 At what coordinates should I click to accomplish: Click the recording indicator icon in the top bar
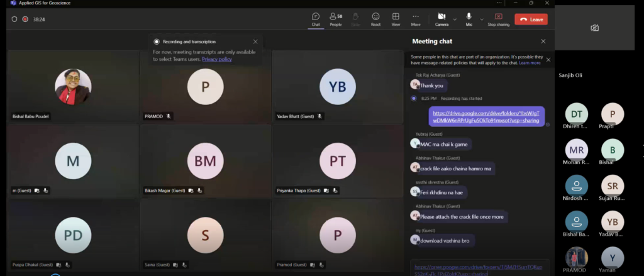[x=25, y=19]
